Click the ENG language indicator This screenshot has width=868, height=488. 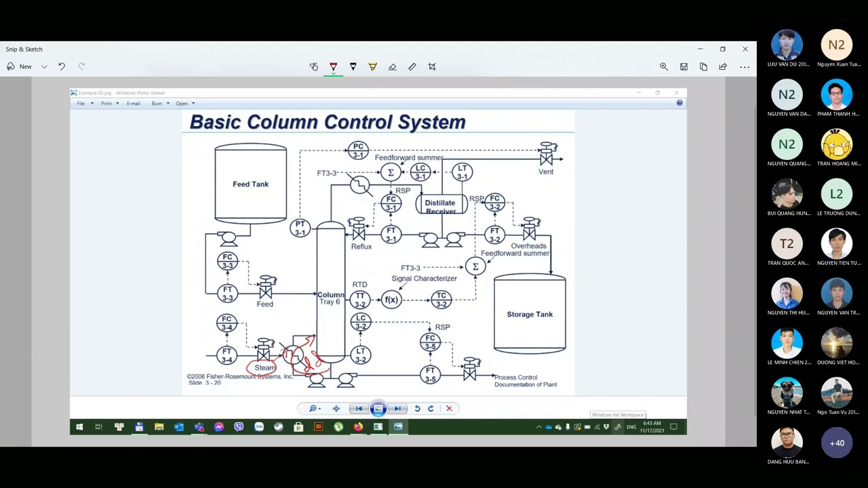(631, 427)
